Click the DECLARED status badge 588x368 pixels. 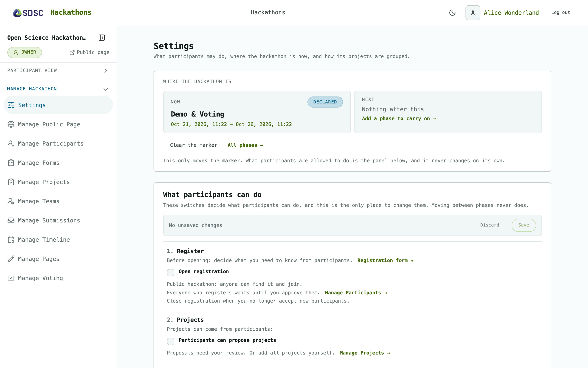tap(325, 102)
